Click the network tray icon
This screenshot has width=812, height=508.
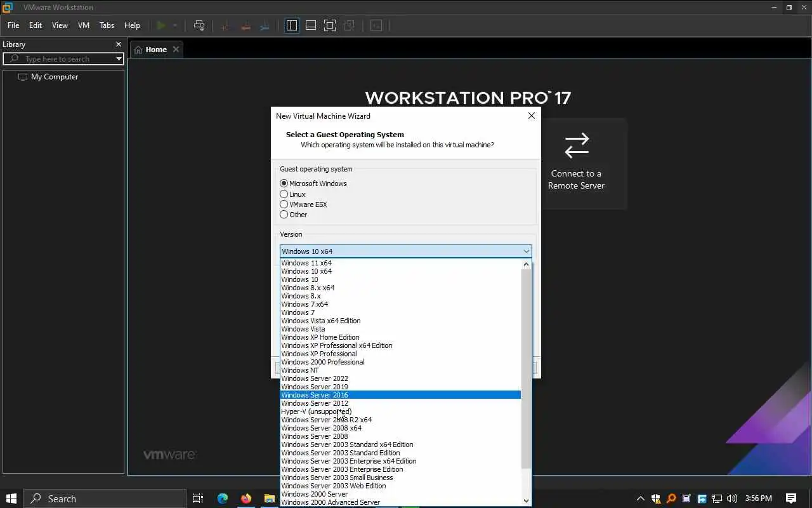tap(717, 498)
